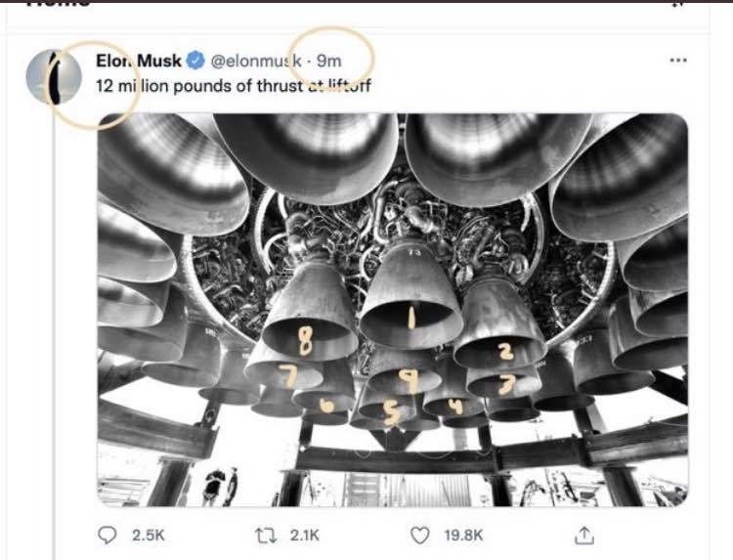Click the blue verified badge
Viewport: 733px width, 560px height.
194,61
